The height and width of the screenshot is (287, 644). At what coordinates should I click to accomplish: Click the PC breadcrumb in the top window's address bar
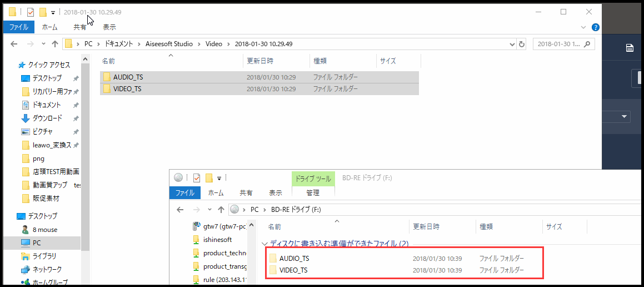point(88,43)
